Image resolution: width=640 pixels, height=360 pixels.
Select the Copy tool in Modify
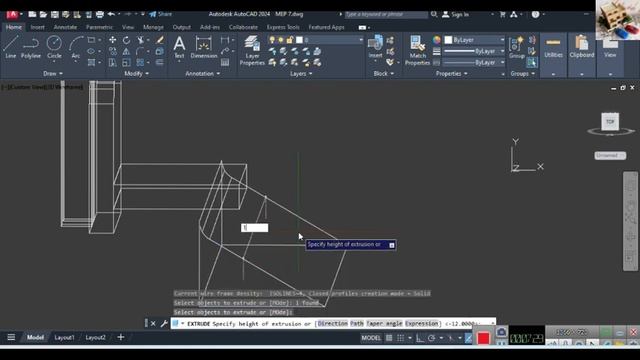point(112,51)
